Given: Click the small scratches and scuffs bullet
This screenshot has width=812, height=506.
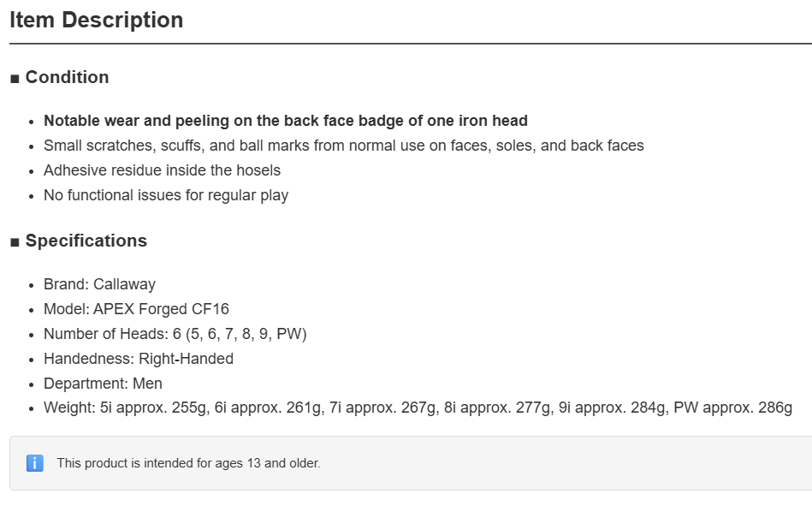Looking at the screenshot, I should point(343,146).
